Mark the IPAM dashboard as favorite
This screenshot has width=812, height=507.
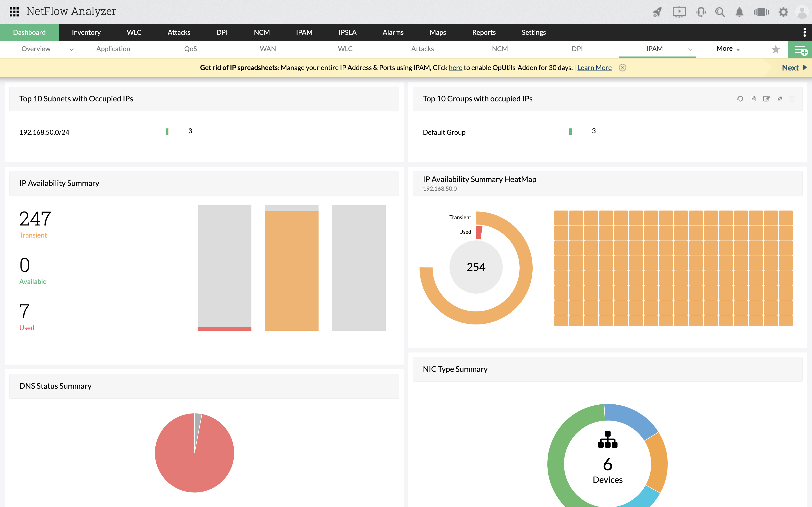coord(776,49)
